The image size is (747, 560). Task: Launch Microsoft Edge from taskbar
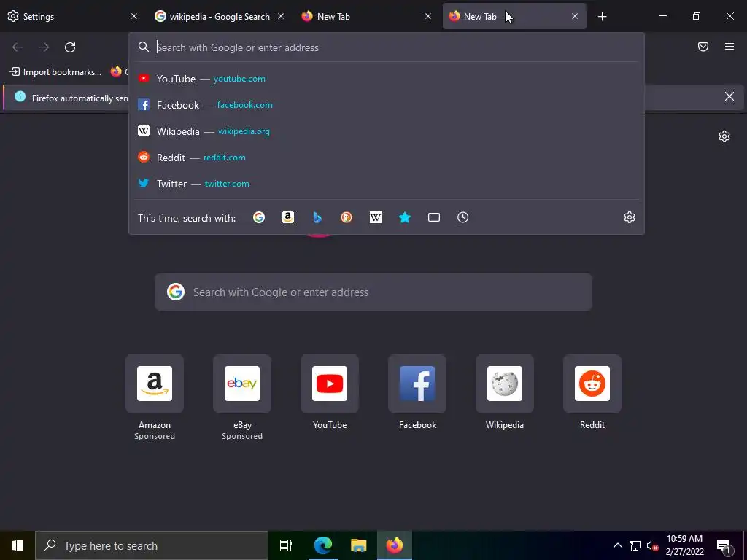[x=323, y=545]
